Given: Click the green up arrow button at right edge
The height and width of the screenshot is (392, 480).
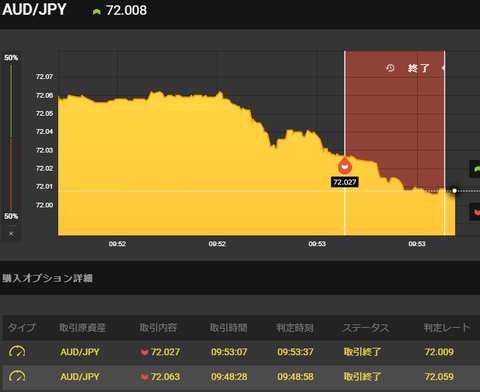Looking at the screenshot, I should click(x=475, y=169).
